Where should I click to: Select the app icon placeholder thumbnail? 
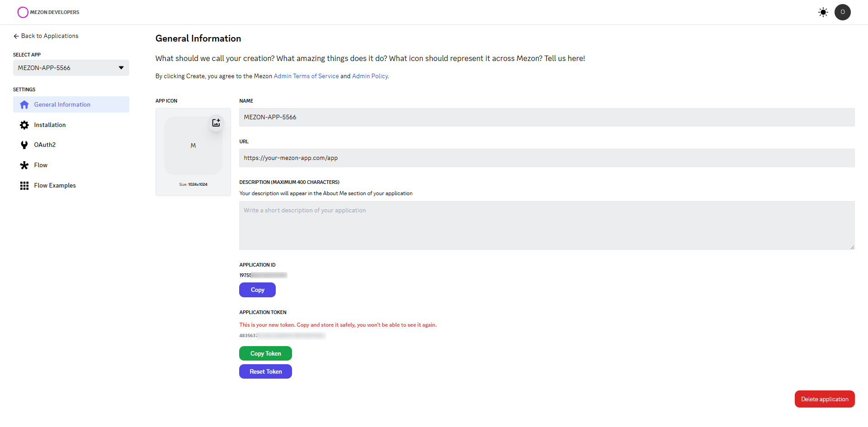click(x=193, y=146)
